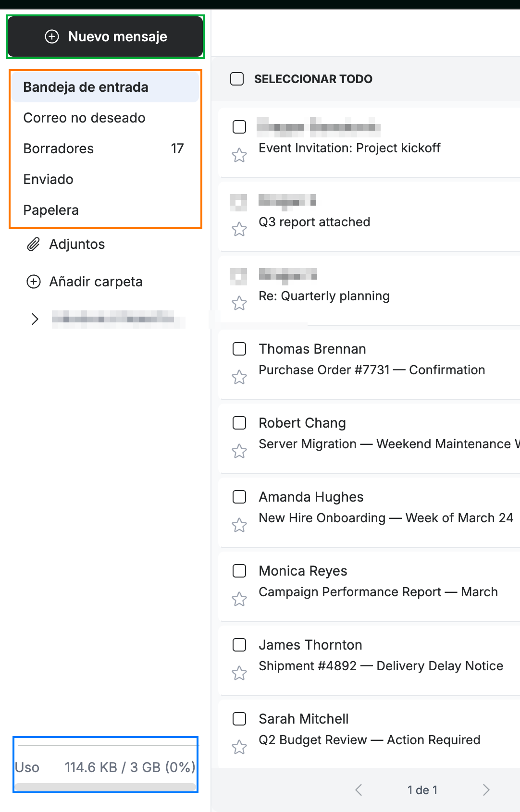This screenshot has height=812, width=520.
Task: Star Sarah Mitchell's Q2 Budget Review email
Action: pyautogui.click(x=239, y=747)
